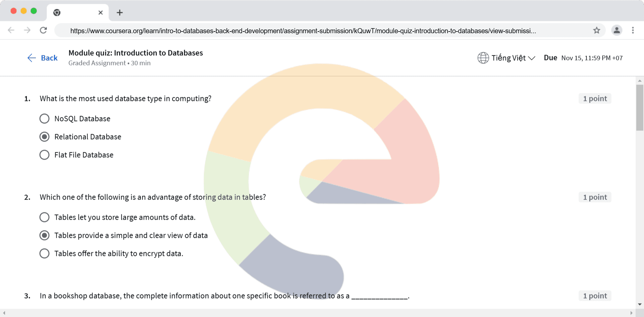Choose the Flat File Database radio button
Viewport: 644px width, 317px height.
(44, 155)
